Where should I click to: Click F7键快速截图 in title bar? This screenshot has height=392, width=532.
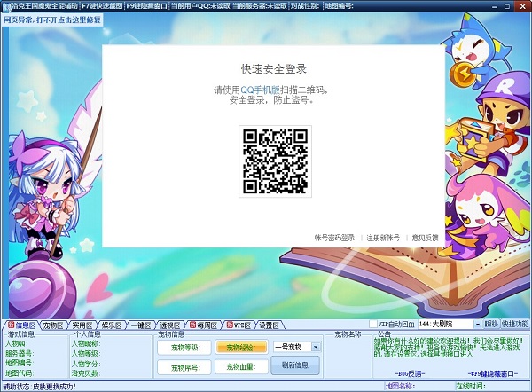point(102,6)
